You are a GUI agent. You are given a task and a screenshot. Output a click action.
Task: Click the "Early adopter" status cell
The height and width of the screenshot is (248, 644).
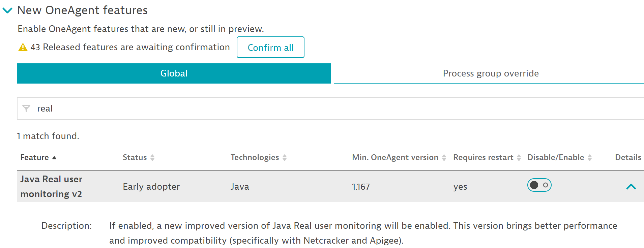[x=151, y=187]
